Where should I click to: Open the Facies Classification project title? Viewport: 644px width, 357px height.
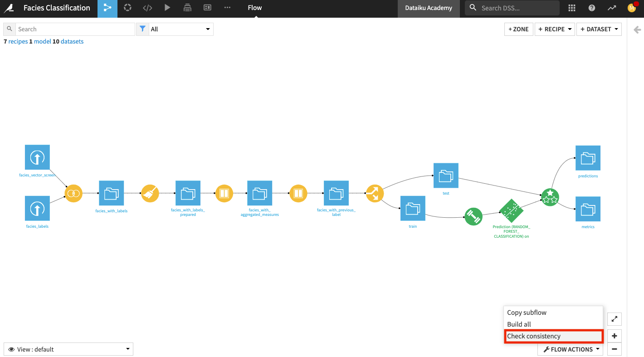tap(57, 8)
